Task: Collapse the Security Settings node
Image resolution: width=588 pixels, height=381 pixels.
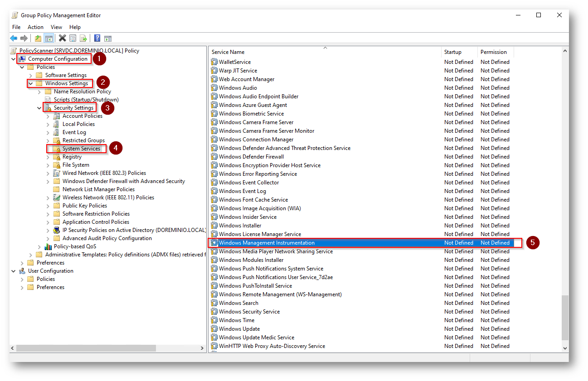Action: [x=39, y=108]
